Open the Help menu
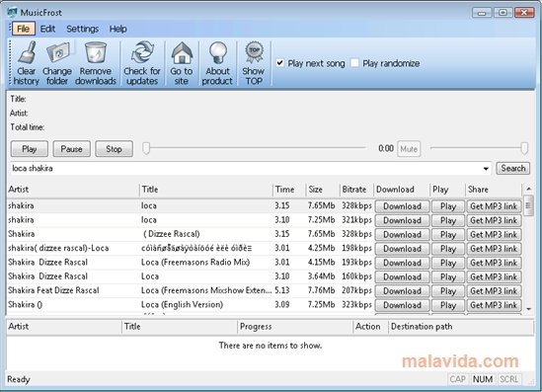 117,29
